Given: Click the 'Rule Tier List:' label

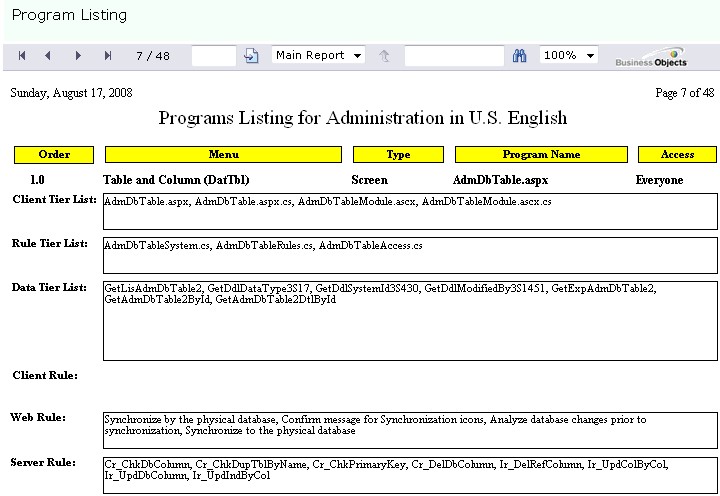Looking at the screenshot, I should pos(50,243).
